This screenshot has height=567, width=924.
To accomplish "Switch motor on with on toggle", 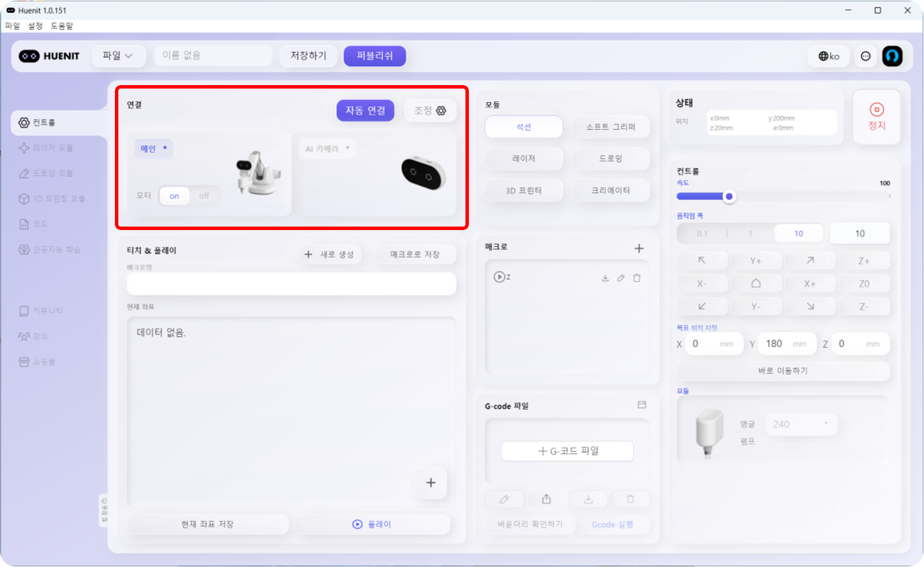I will (174, 196).
